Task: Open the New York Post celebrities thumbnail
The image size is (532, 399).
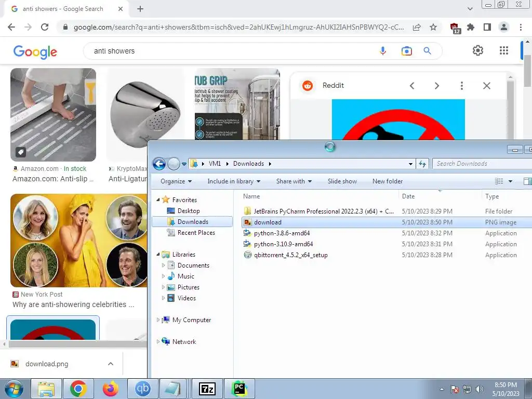Action: [x=79, y=241]
